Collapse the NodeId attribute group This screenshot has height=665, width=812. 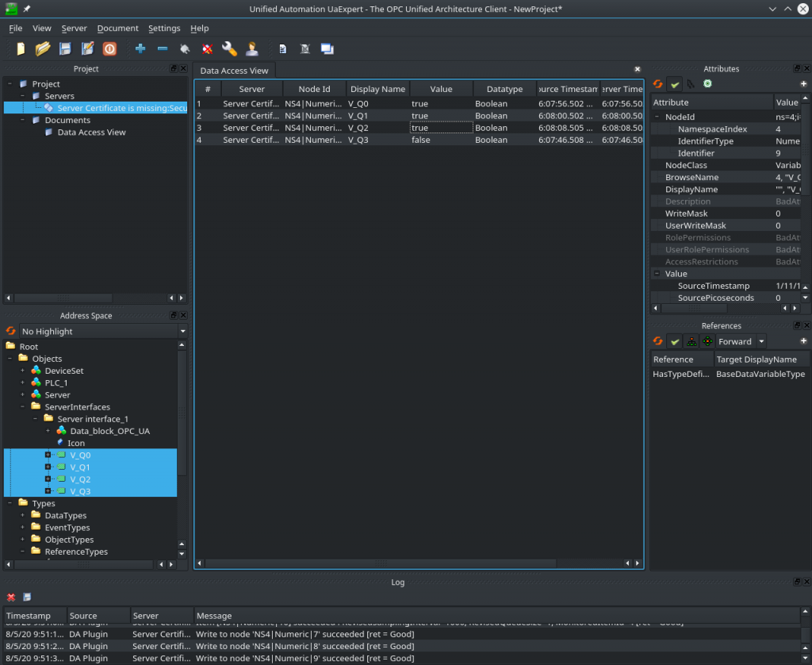click(657, 117)
